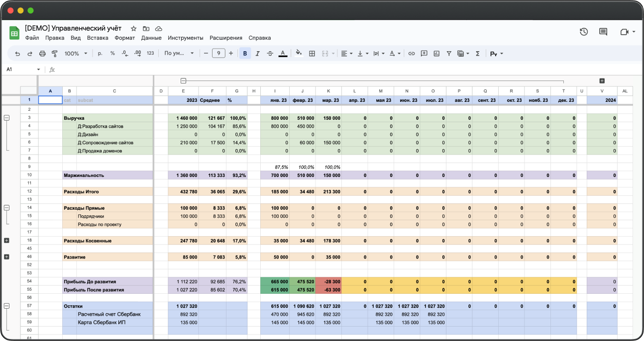Click the print icon
This screenshot has width=644, height=341.
(42, 54)
